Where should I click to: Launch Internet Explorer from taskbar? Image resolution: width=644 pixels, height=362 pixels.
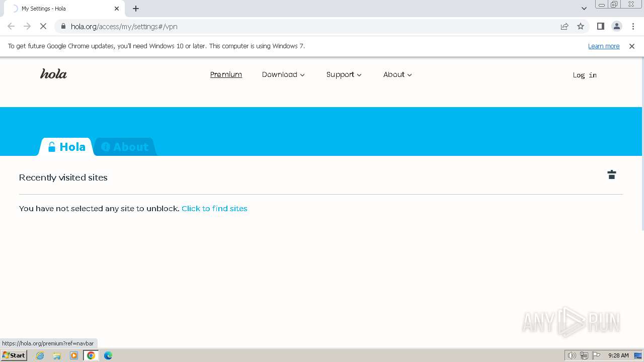click(x=40, y=355)
